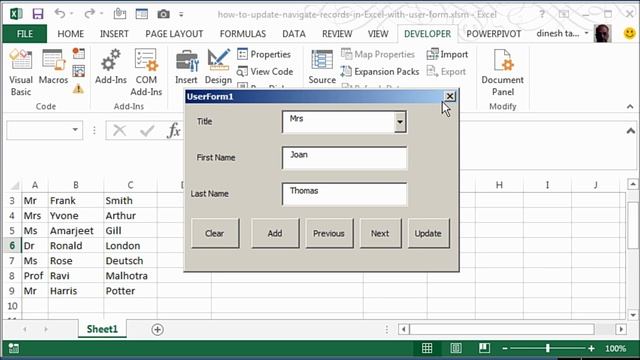
Task: Click the Add button in UserForm1
Action: click(x=275, y=233)
